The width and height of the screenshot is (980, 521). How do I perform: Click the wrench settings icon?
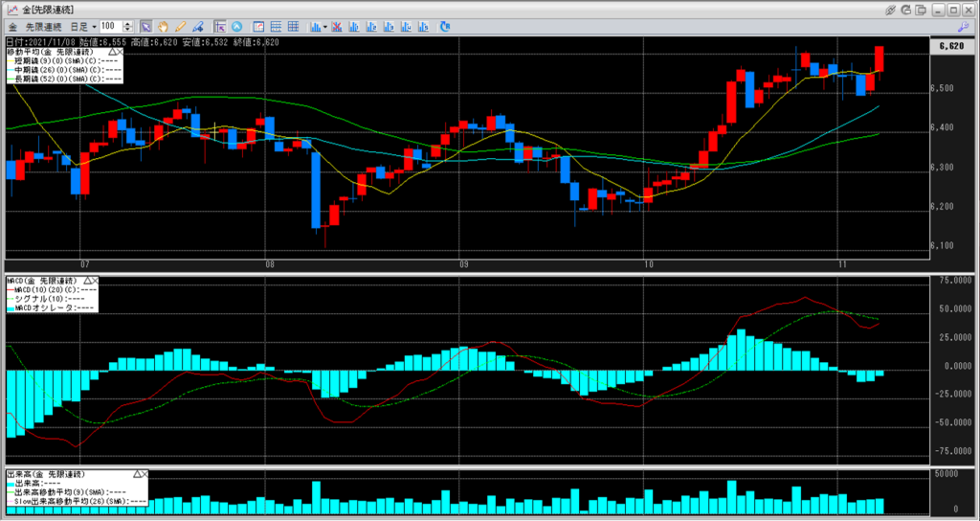pos(963,27)
